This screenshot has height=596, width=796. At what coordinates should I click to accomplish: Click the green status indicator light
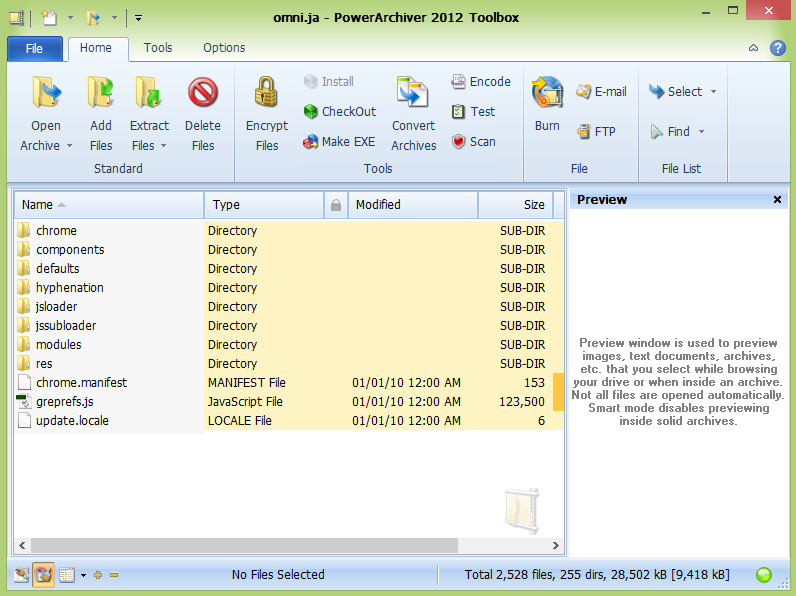(x=764, y=575)
